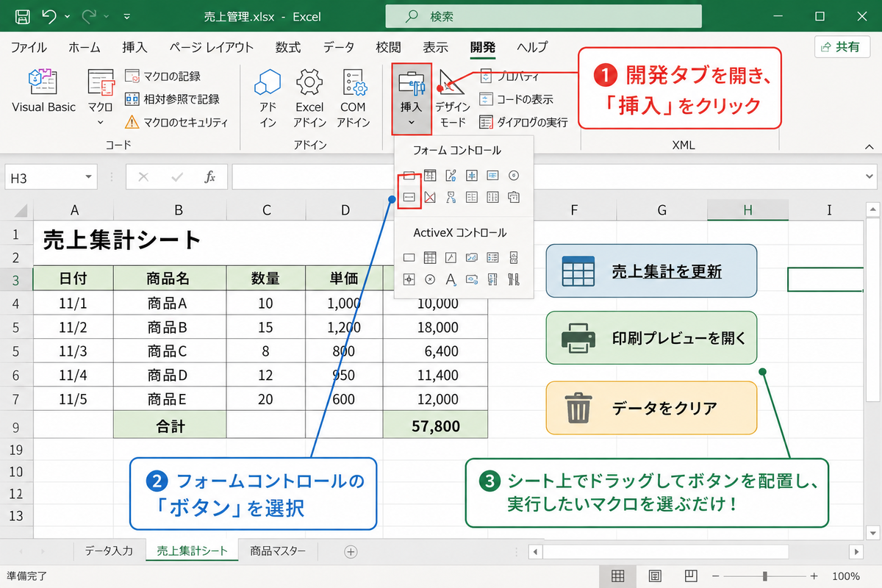Expand the マクロ button chevron
The image size is (882, 588).
pos(100,121)
